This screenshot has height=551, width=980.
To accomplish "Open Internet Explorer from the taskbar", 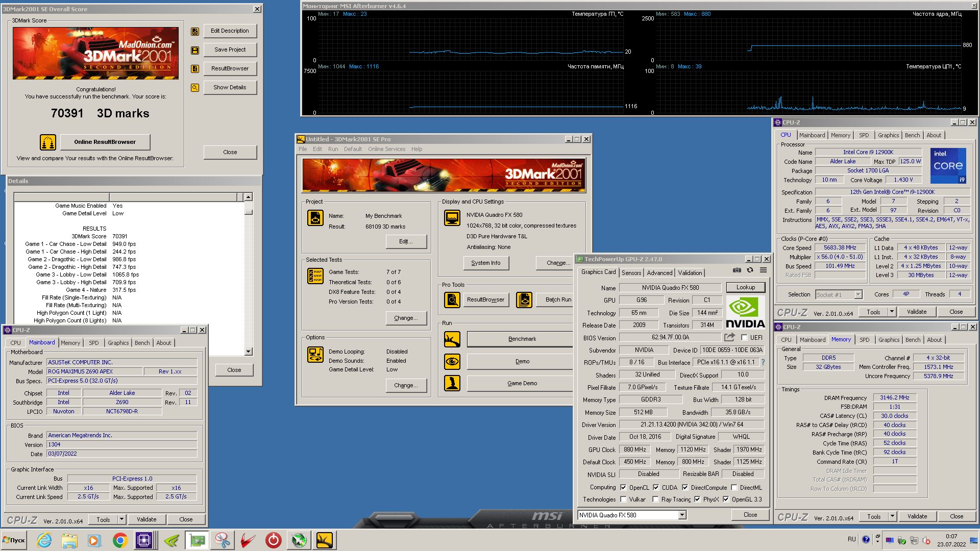I will pyautogui.click(x=44, y=540).
